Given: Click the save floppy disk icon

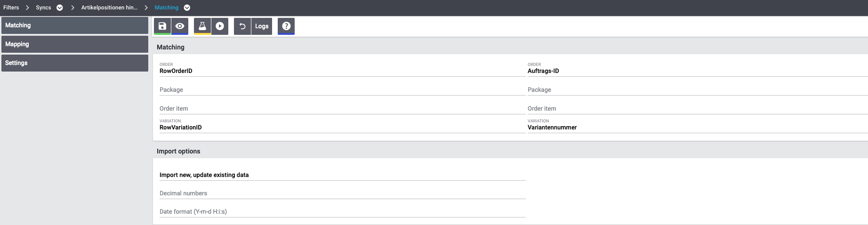Looking at the screenshot, I should pos(162,26).
